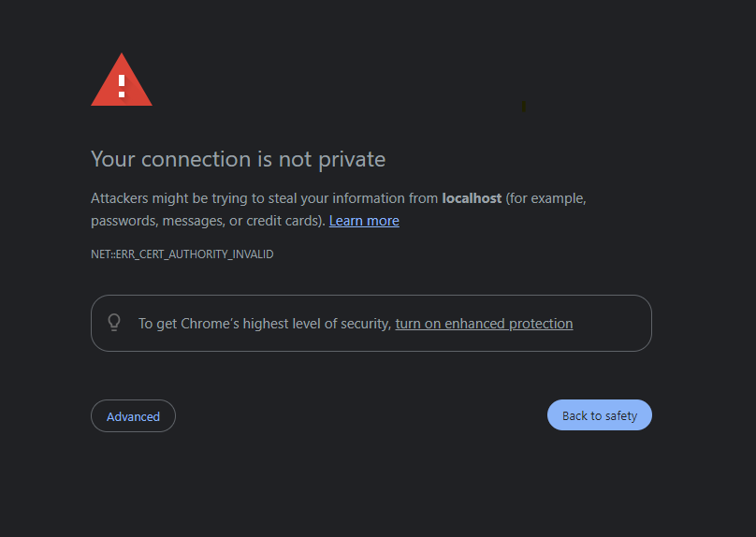
Task: Click the bold localhost hostname
Action: [x=472, y=198]
